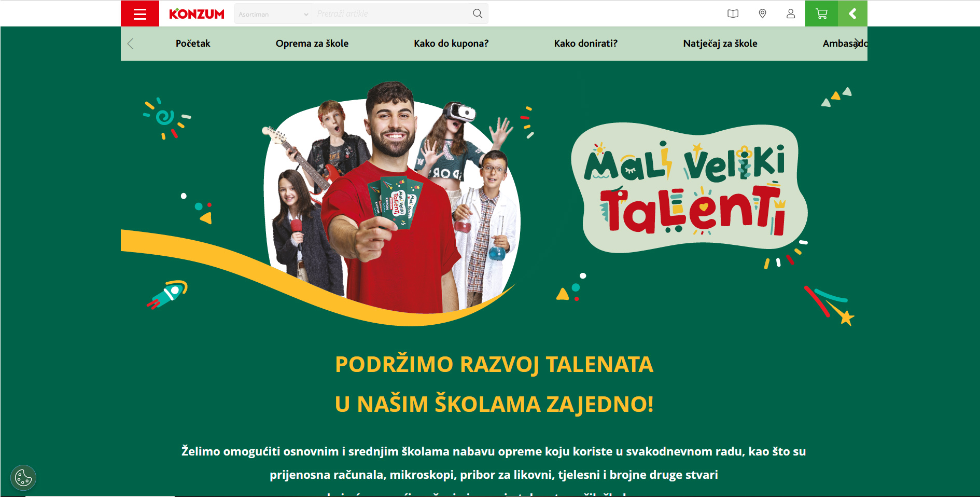Click the Mali Veliki Talenti logo banner
980x497 pixels.
[689, 188]
